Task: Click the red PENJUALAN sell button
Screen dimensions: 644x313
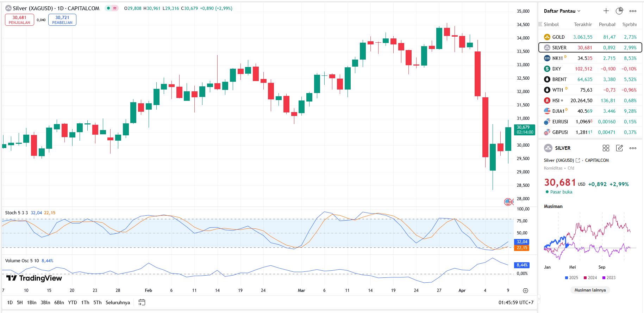Action: tap(19, 20)
